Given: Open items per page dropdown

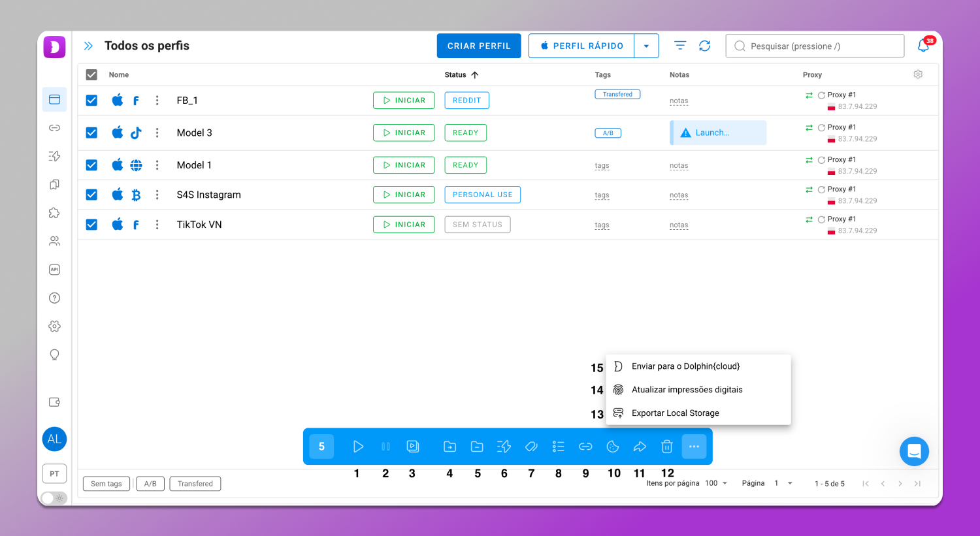Looking at the screenshot, I should click(x=716, y=484).
